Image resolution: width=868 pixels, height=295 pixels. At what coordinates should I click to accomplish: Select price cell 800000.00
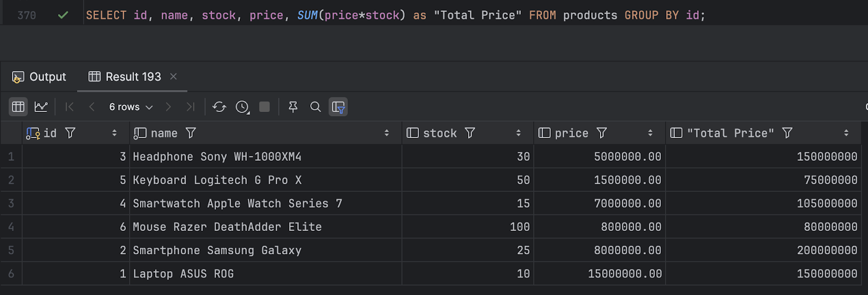599,227
